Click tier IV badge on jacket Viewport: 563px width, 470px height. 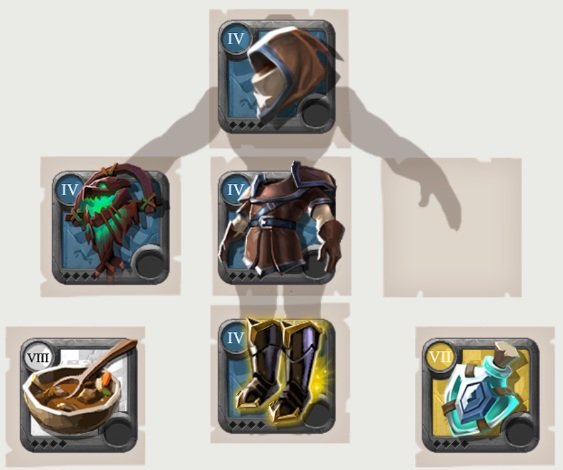(236, 189)
